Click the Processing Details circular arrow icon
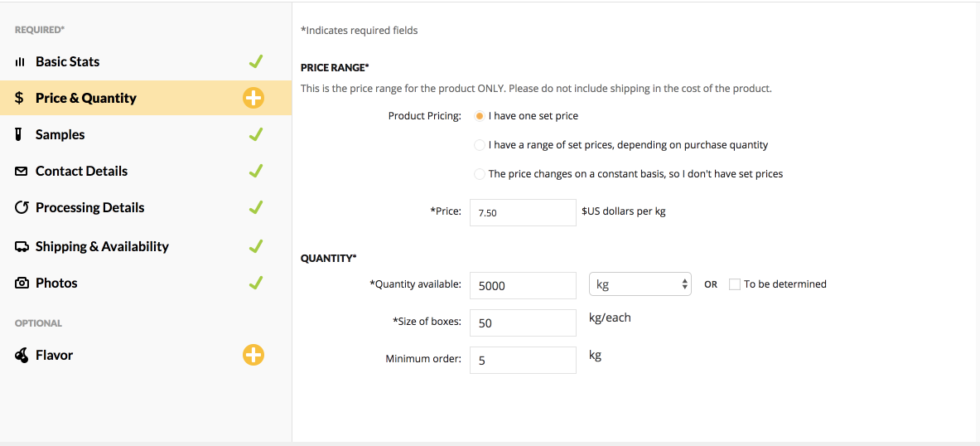Viewport: 980px width, 446px height. pyautogui.click(x=22, y=207)
